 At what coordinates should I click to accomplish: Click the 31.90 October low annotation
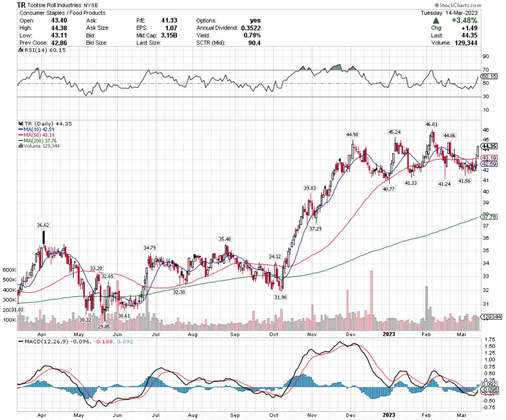click(x=280, y=297)
